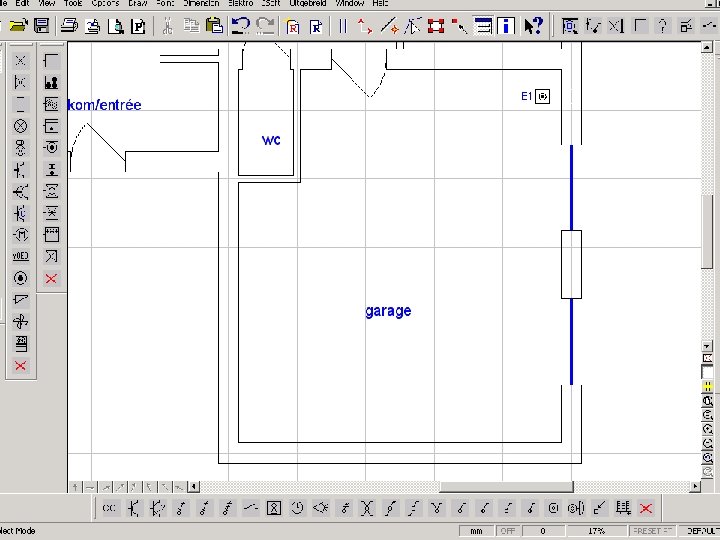
Task: Click the question mark icon in right toolbar group
Action: 662,26
